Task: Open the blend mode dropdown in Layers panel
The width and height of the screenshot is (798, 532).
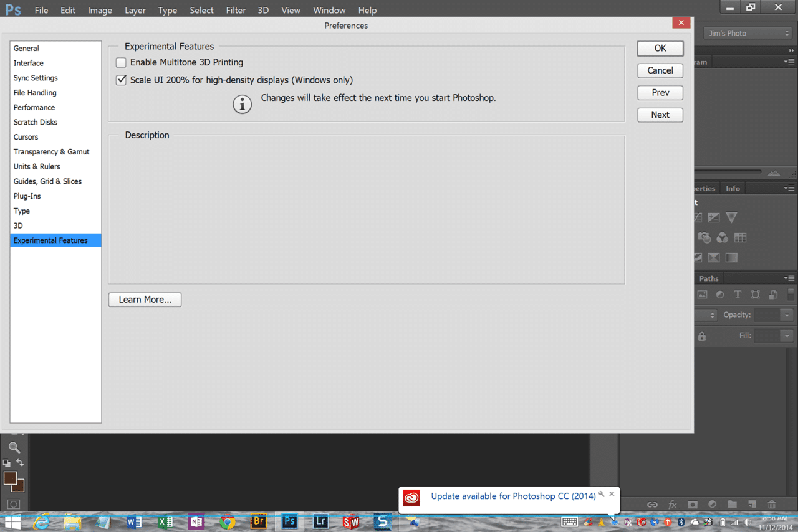Action: point(706,315)
